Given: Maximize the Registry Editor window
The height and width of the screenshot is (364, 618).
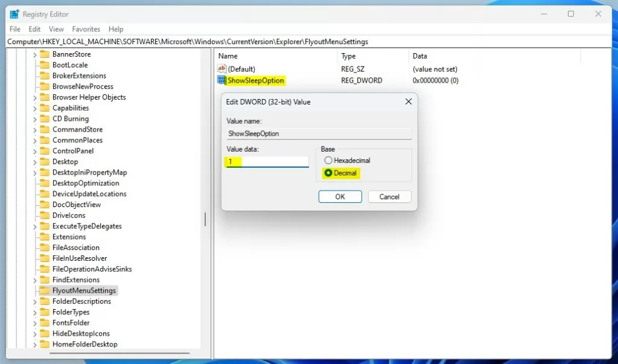Looking at the screenshot, I should (x=571, y=14).
